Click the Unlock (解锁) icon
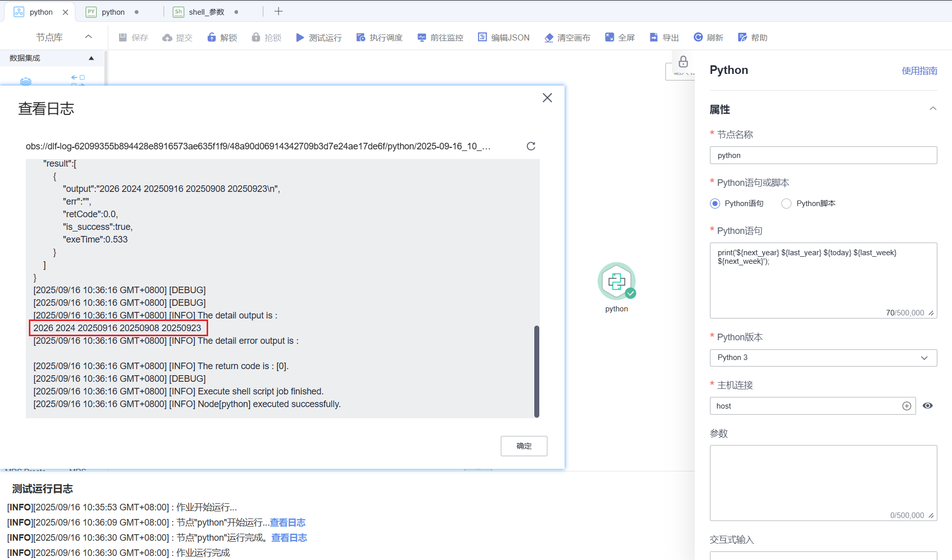Image resolution: width=952 pixels, height=560 pixels. [212, 37]
